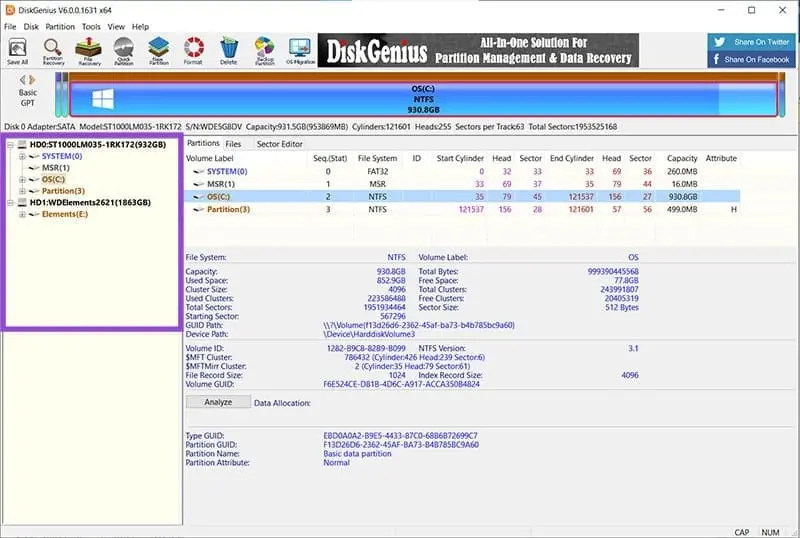
Task: Click the drive icon of the Partition(3) table row
Action: (199, 210)
